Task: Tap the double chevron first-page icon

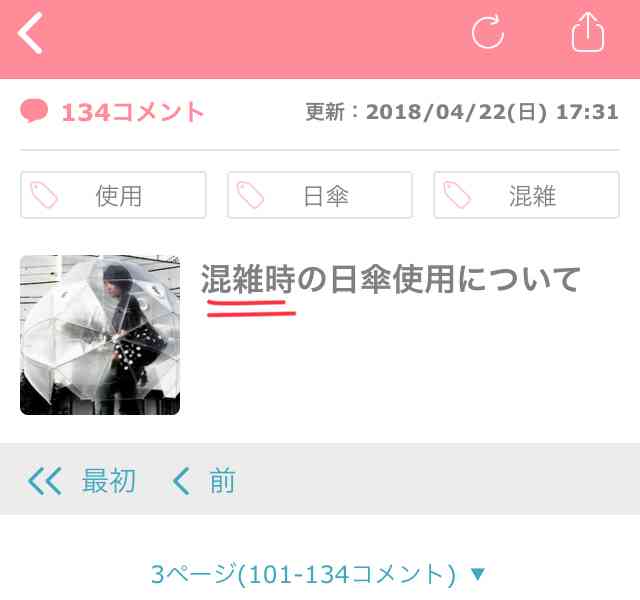Action: 44,481
